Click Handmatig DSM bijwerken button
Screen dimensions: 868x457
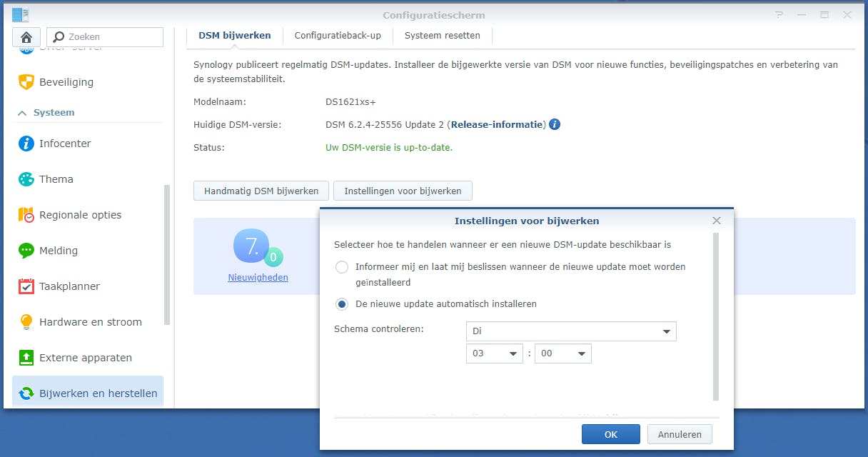(261, 191)
